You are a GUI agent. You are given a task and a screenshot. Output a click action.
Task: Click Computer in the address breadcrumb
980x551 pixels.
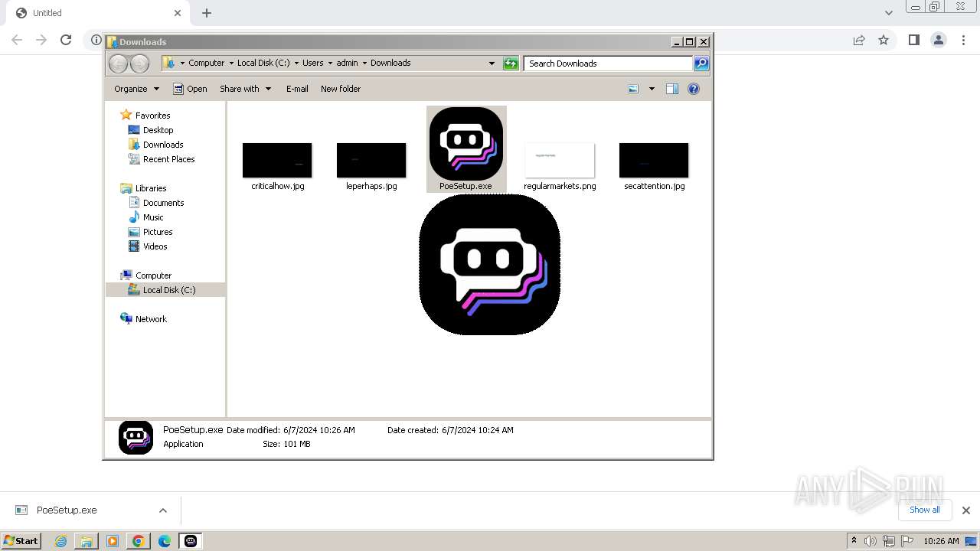[x=206, y=63]
